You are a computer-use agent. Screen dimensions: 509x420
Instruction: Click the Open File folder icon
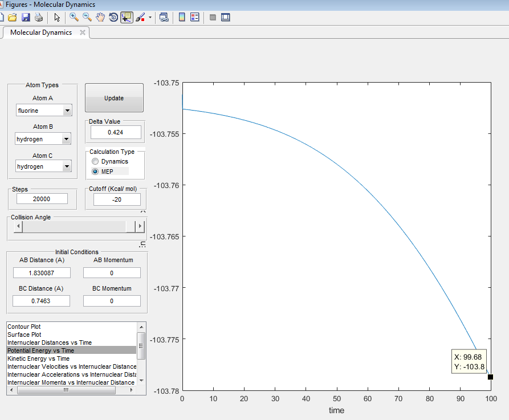click(x=12, y=18)
